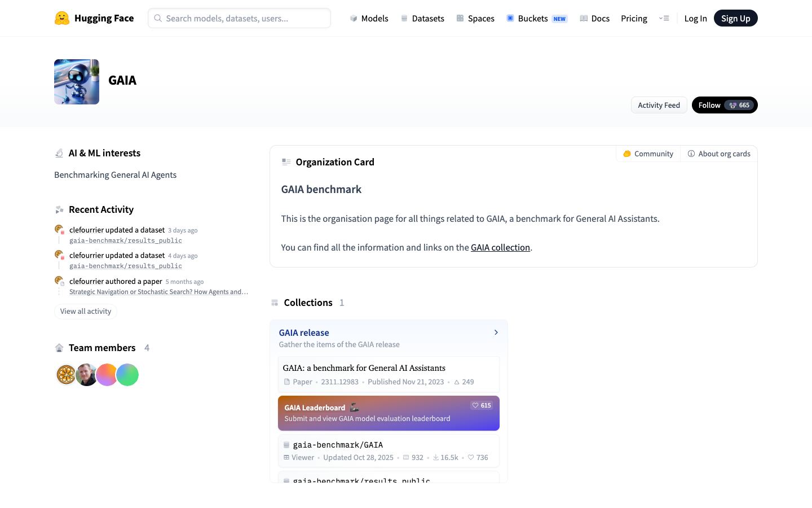
Task: Open the green gradient team member avatar
Action: [x=127, y=374]
